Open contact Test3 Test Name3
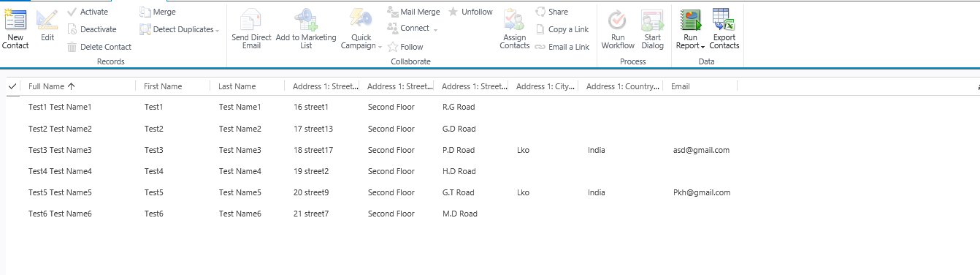Screen dimensions: 980x275 click(x=60, y=150)
